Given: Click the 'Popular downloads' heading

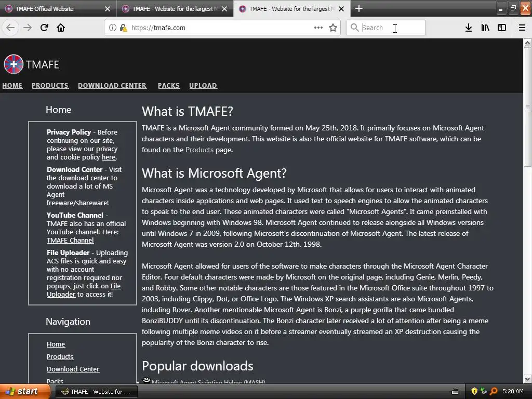Looking at the screenshot, I should (x=197, y=366).
